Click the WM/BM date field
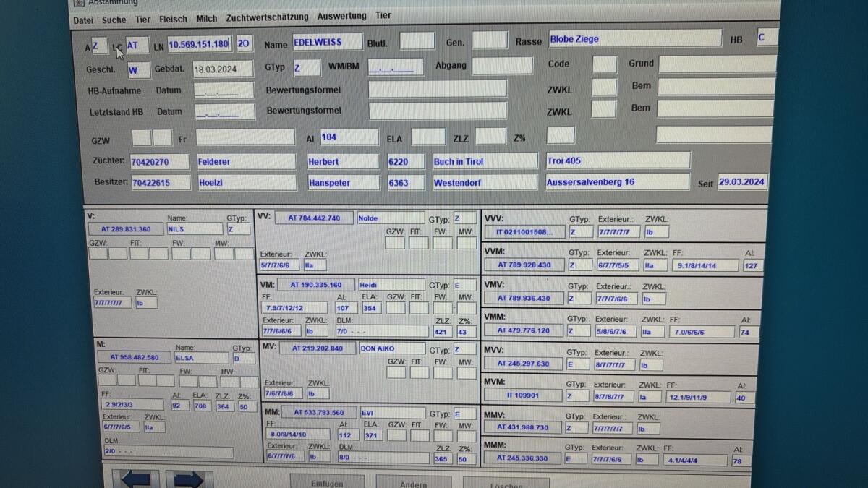 pyautogui.click(x=396, y=67)
